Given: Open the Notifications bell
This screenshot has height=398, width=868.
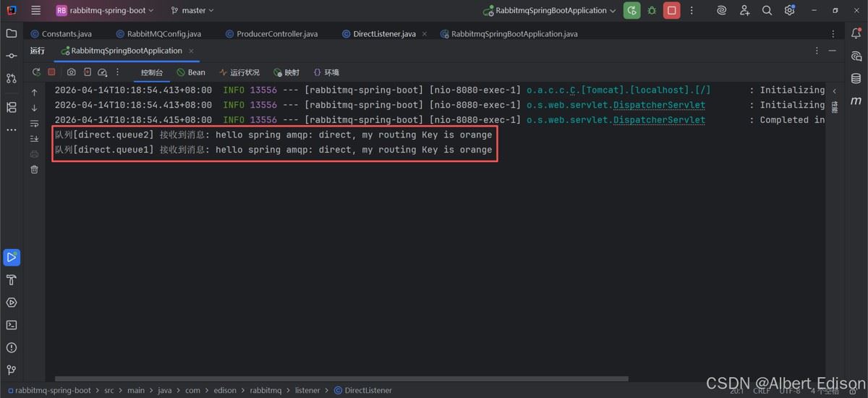Looking at the screenshot, I should (856, 33).
